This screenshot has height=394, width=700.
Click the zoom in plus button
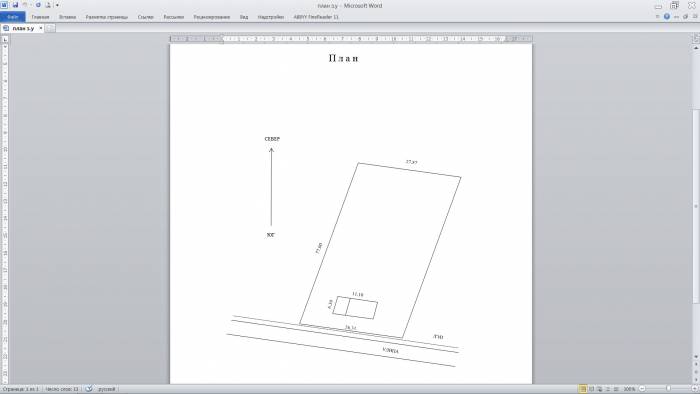(696, 389)
